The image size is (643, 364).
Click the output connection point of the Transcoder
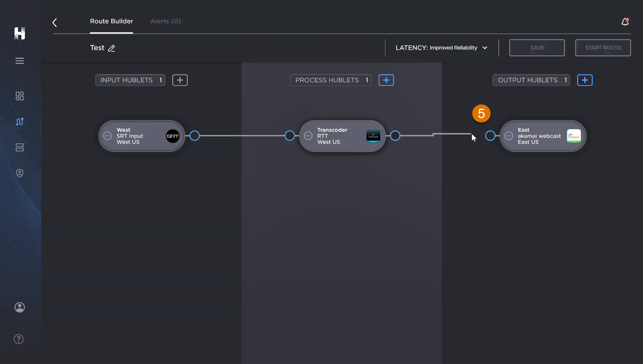point(395,136)
